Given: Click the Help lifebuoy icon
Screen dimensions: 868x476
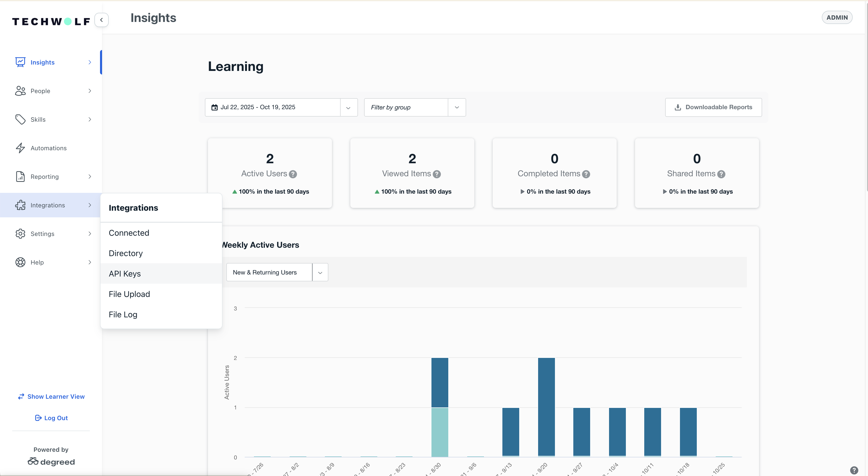Looking at the screenshot, I should tap(20, 262).
